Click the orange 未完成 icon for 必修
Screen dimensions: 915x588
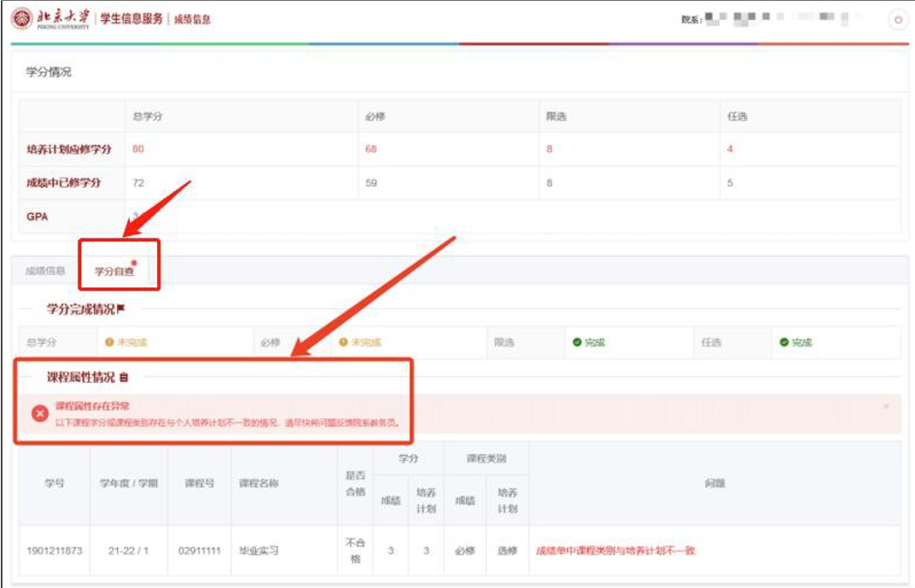point(342,342)
